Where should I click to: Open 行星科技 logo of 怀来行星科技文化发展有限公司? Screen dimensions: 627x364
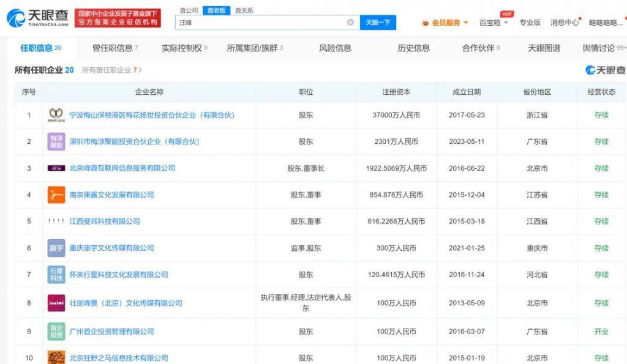[x=56, y=275]
